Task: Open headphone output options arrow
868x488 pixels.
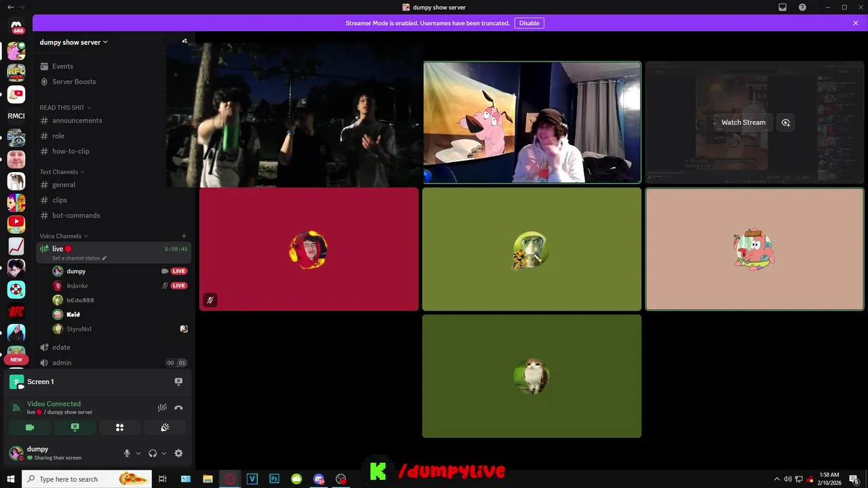Action: click(164, 453)
